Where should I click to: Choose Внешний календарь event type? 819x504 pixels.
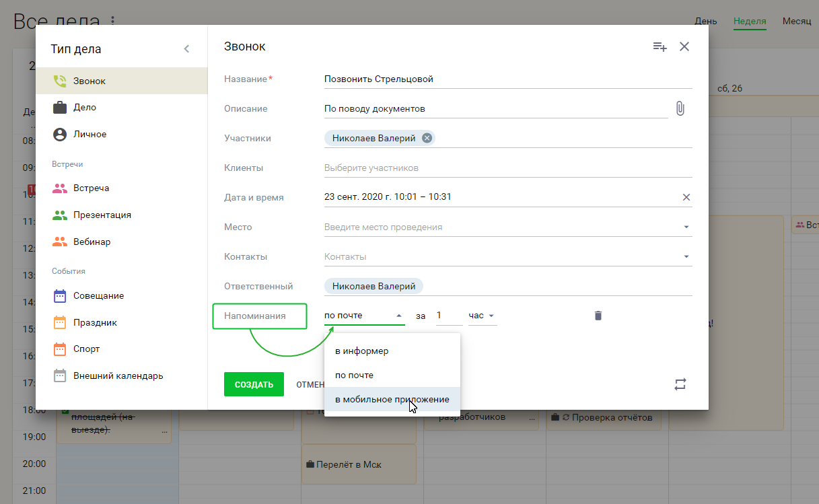click(x=121, y=376)
